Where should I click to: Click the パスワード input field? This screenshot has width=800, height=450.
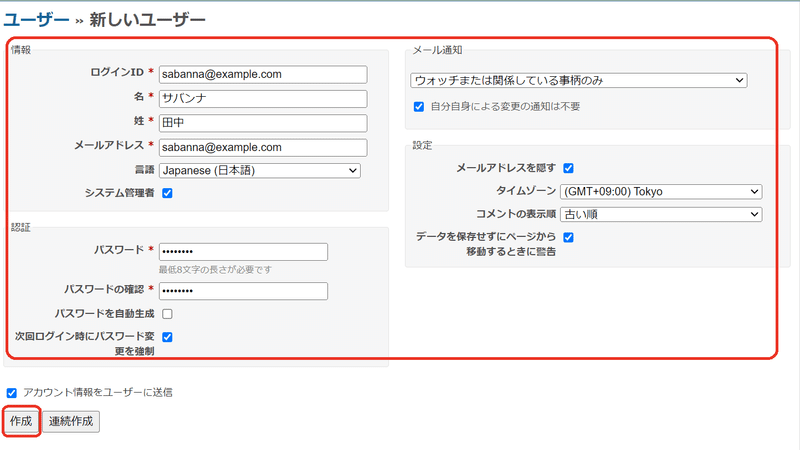(x=243, y=252)
